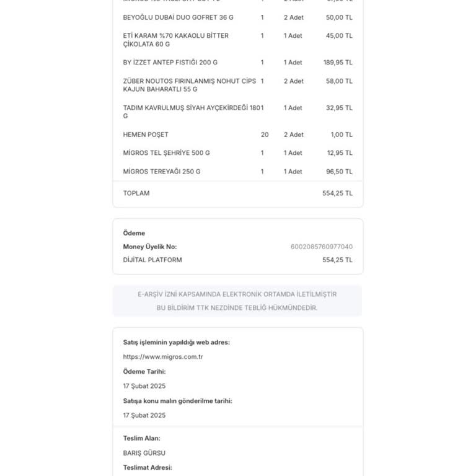Screen dimensions: 476x476
Task: Click the 189,95 TL price
Action: [x=338, y=63]
